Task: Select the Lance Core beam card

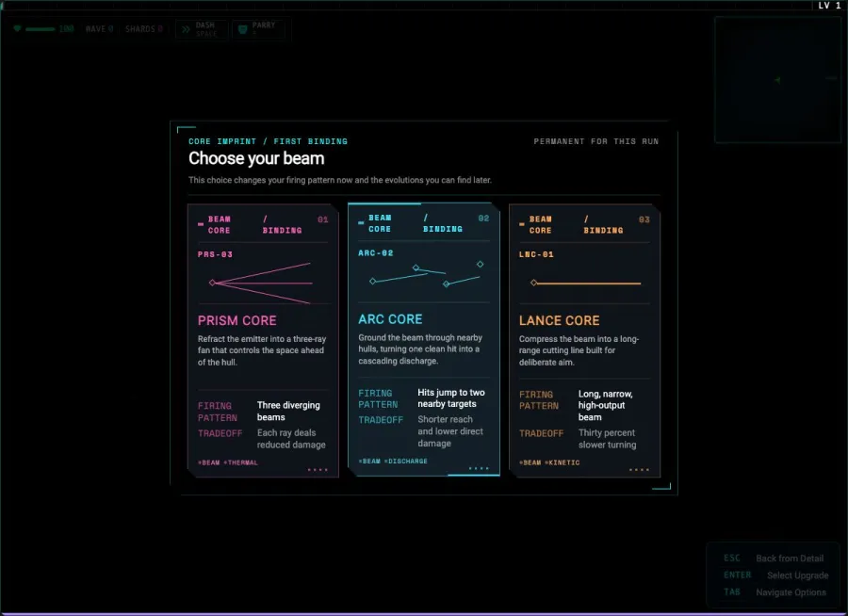Action: (x=584, y=341)
